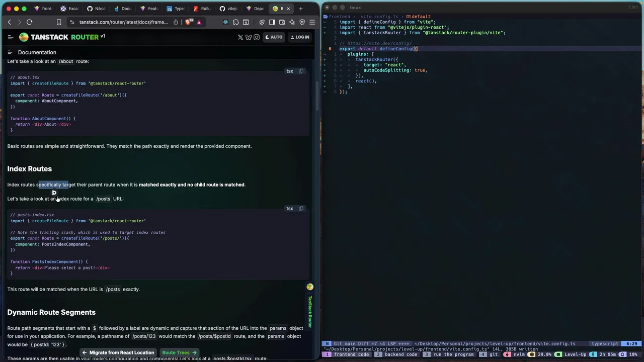Screen dimensions: 644x362
Task: Click the Dynamic Route Segments heading
Action: [51, 312]
